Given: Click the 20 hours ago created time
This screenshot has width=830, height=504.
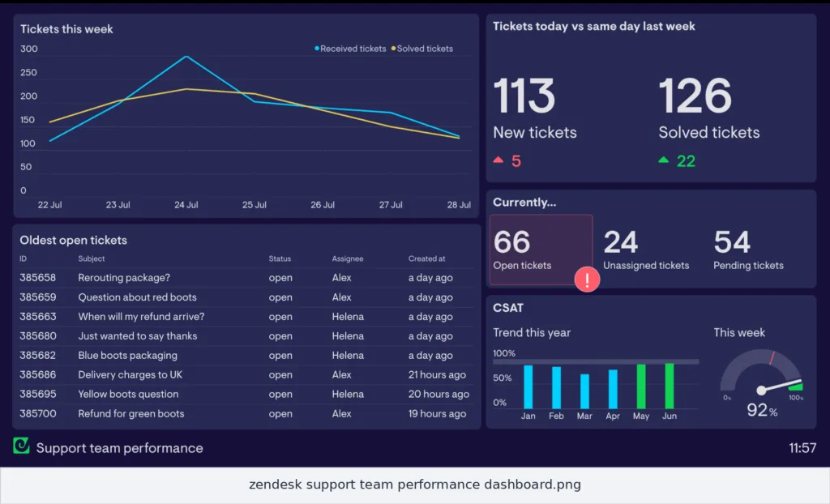Looking at the screenshot, I should (439, 394).
